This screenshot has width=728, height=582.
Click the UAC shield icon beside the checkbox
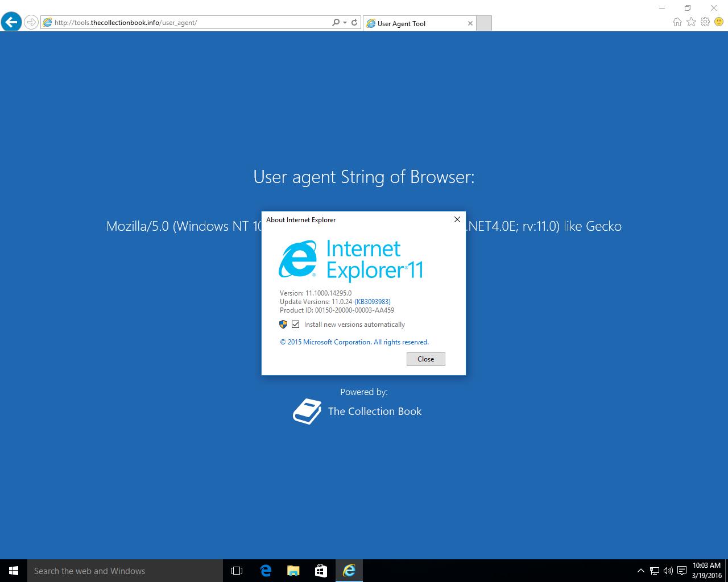click(x=283, y=325)
